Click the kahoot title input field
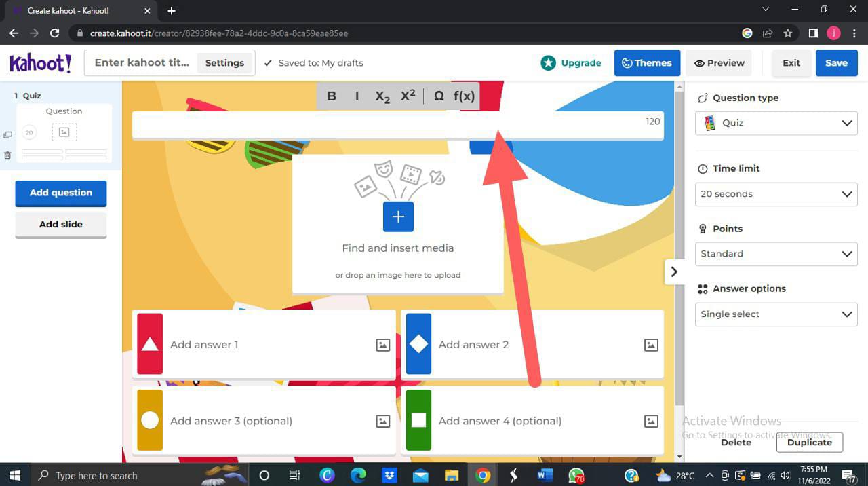Image resolution: width=868 pixels, height=486 pixels. pyautogui.click(x=142, y=63)
